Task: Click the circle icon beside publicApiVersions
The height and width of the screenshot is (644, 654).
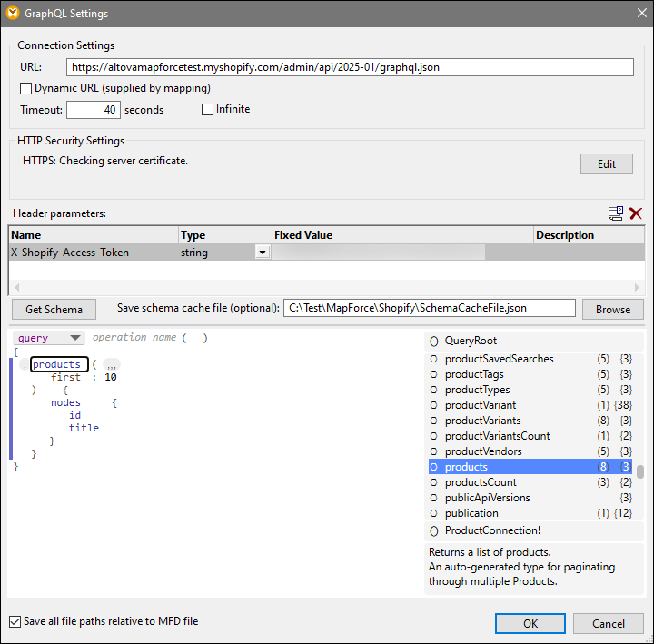Action: 433,498
